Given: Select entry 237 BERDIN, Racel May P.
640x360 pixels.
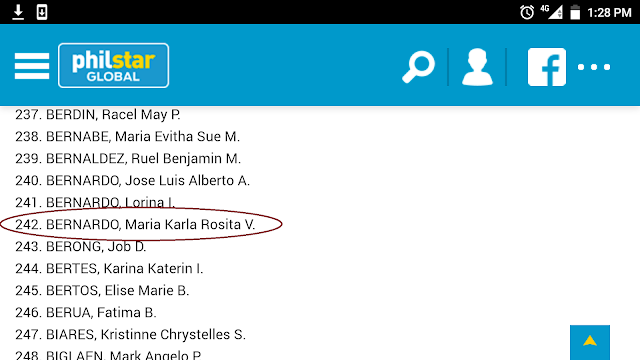Looking at the screenshot, I should click(98, 115).
